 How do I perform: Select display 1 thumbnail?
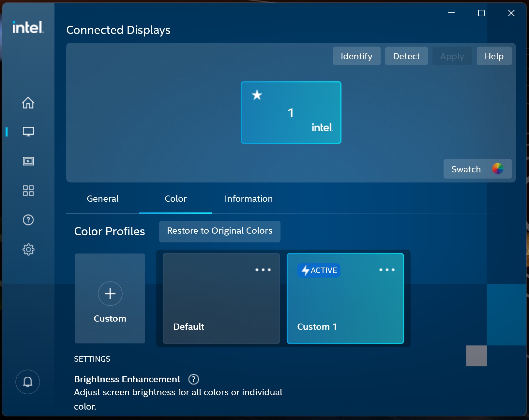click(x=291, y=112)
